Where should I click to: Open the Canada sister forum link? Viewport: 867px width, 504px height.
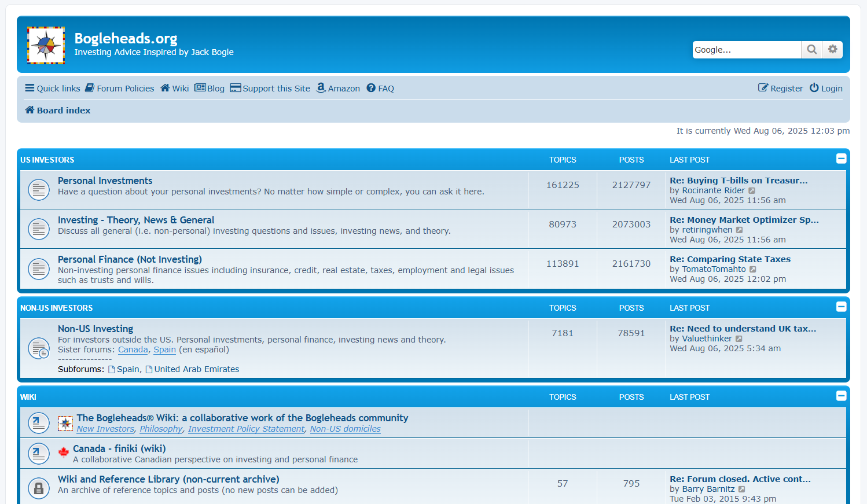coord(133,350)
